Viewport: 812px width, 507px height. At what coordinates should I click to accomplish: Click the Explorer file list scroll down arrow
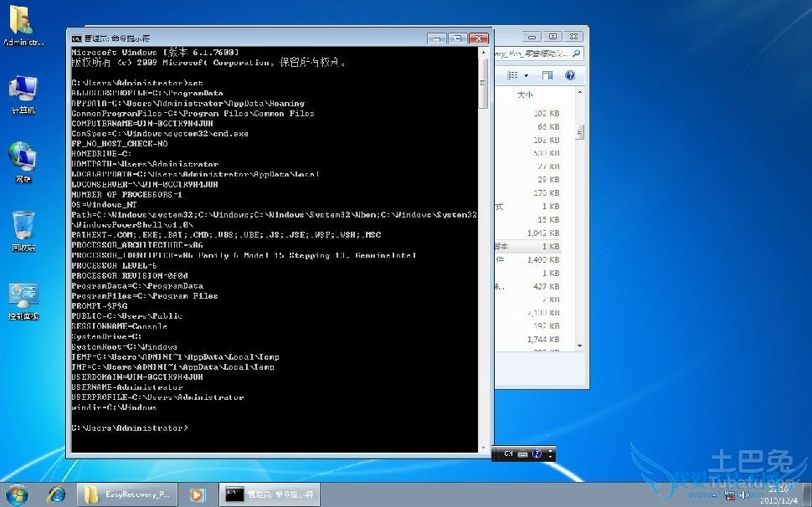tap(579, 346)
